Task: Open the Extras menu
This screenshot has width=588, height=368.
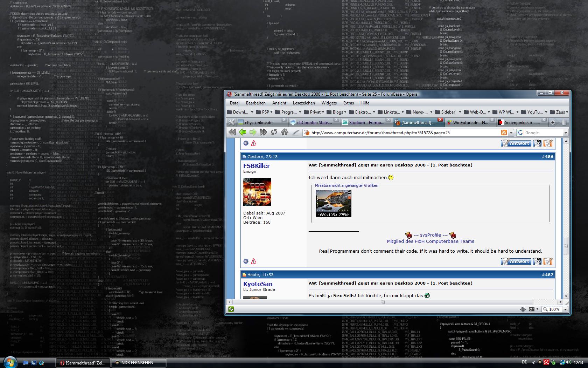Action: pyautogui.click(x=349, y=103)
